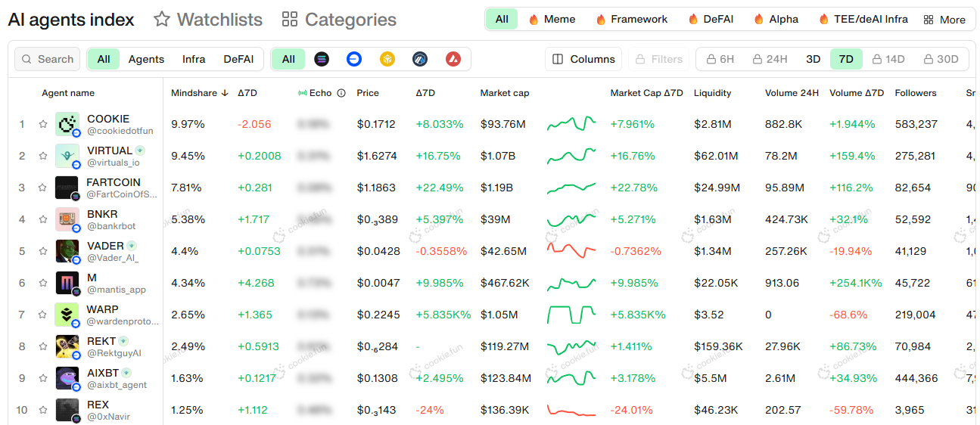The height and width of the screenshot is (425, 980).
Task: Filter by Avalanche chain icon
Action: (x=453, y=59)
